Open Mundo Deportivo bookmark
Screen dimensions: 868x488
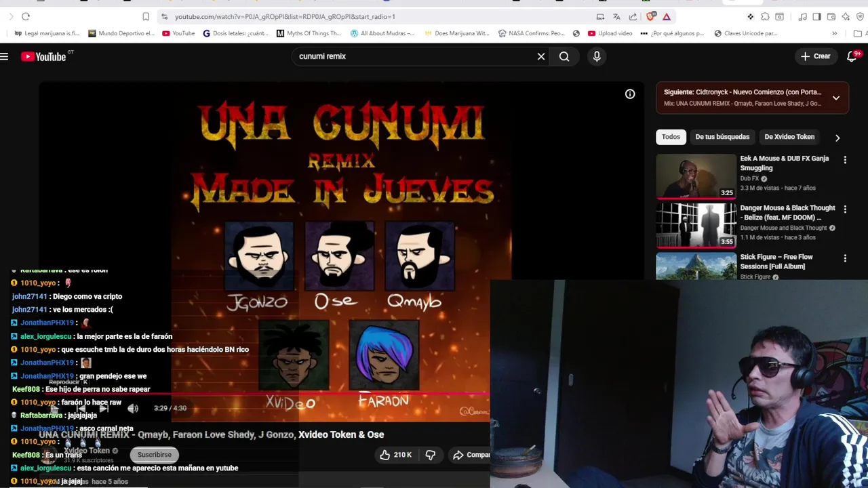121,33
